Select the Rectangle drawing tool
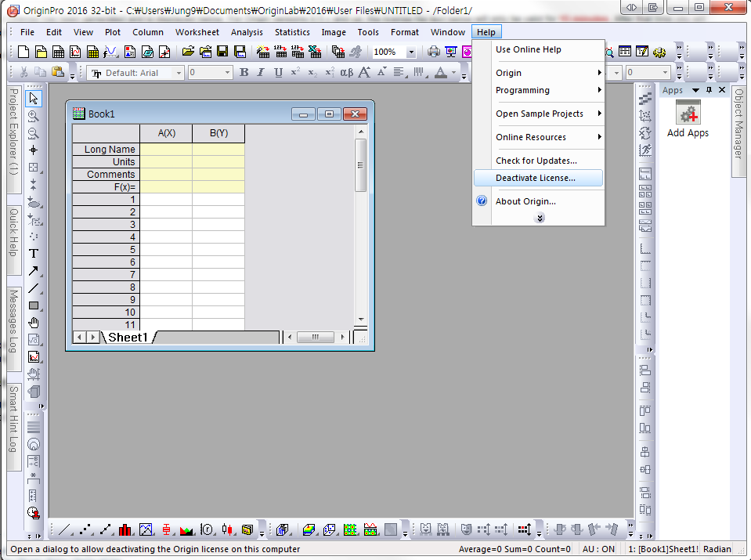751x560 pixels. pos(34,305)
